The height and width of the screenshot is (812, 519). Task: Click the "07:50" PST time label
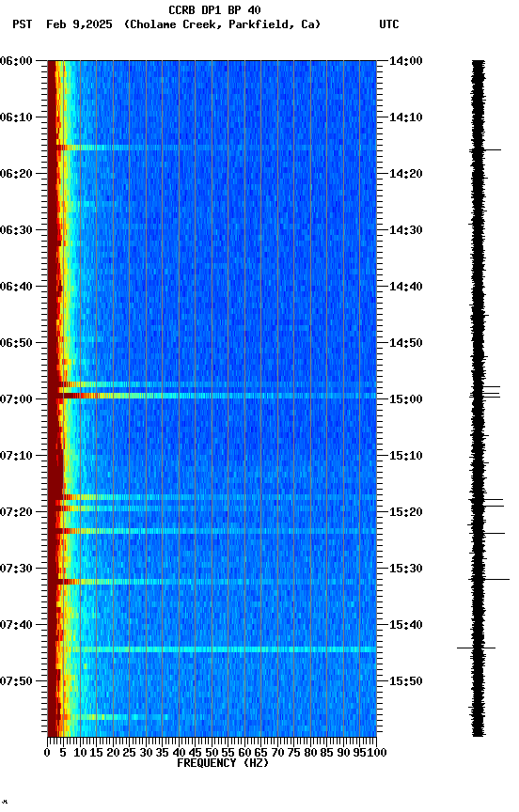click(x=16, y=681)
